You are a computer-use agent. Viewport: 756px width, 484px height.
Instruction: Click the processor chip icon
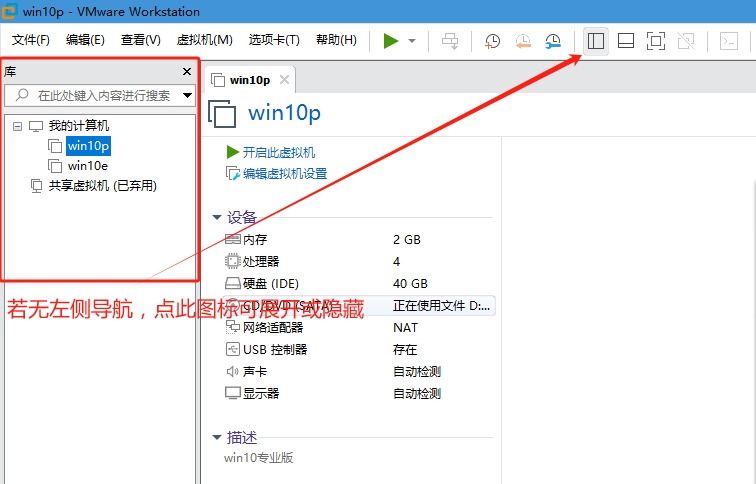point(232,261)
